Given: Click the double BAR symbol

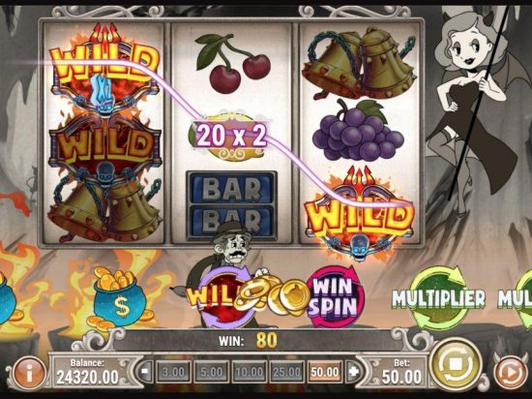Looking at the screenshot, I should [x=232, y=203].
